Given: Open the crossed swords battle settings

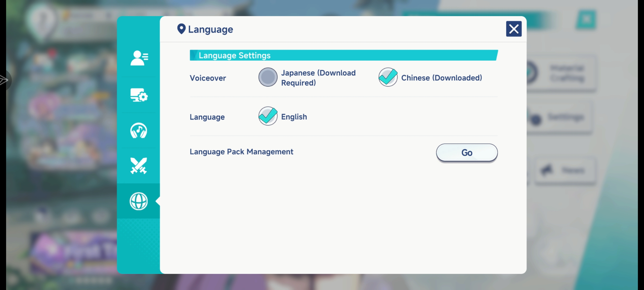Looking at the screenshot, I should [139, 166].
